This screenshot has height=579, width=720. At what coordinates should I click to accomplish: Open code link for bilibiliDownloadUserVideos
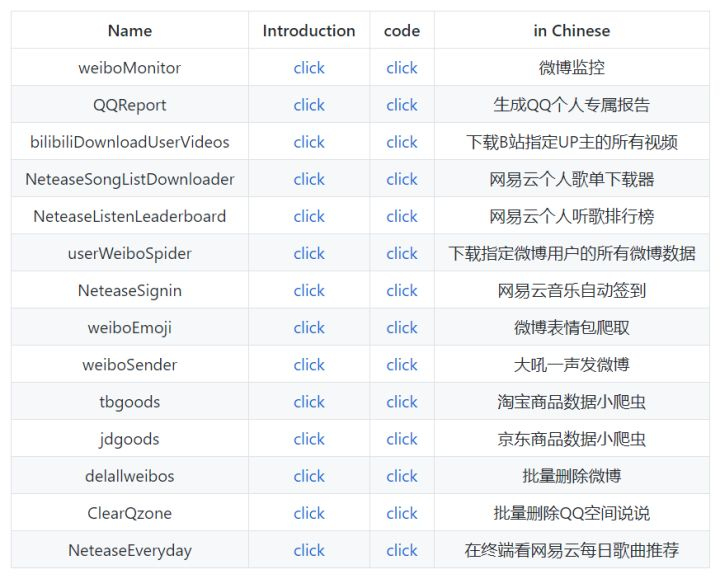(x=402, y=142)
